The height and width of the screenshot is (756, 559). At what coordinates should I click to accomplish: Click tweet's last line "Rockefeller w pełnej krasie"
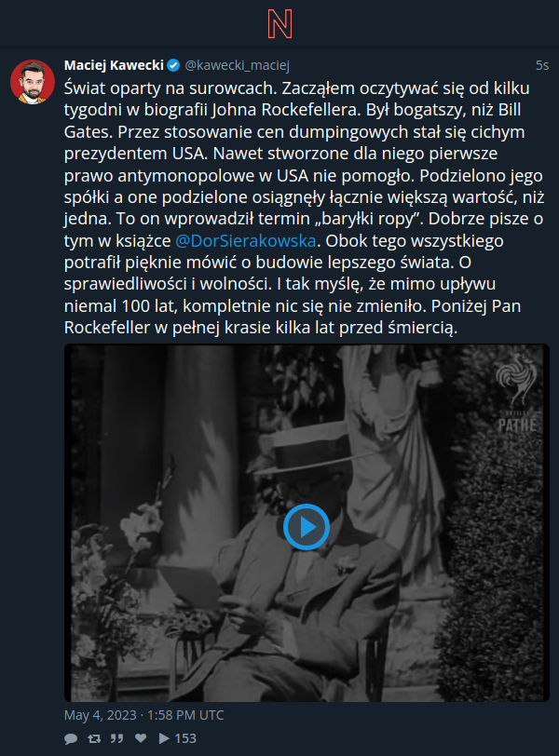pyautogui.click(x=261, y=328)
